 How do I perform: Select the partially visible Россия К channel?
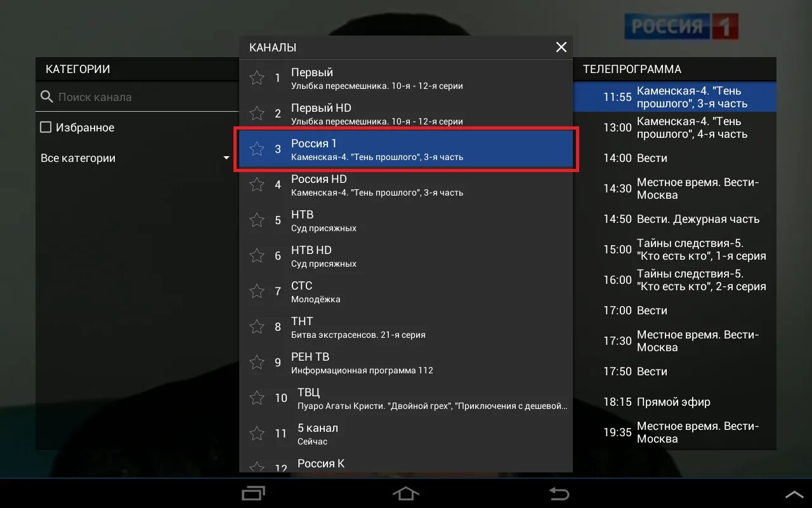click(x=406, y=462)
